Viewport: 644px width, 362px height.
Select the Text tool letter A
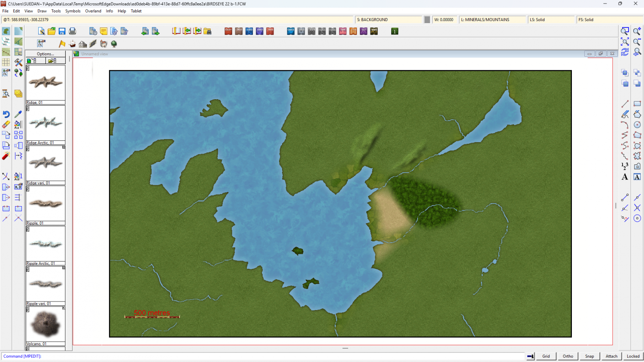pyautogui.click(x=625, y=177)
